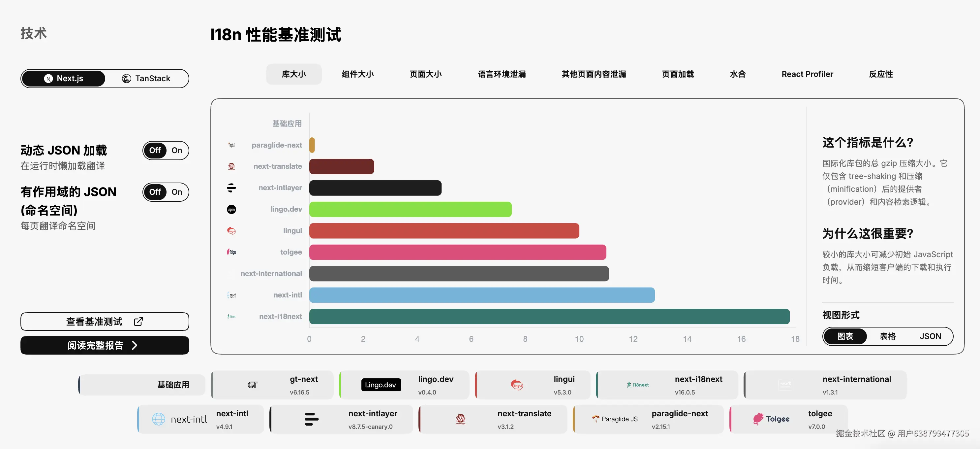980x449 pixels.
Task: Click the next-intlayer logo in chart axis
Action: tap(231, 188)
